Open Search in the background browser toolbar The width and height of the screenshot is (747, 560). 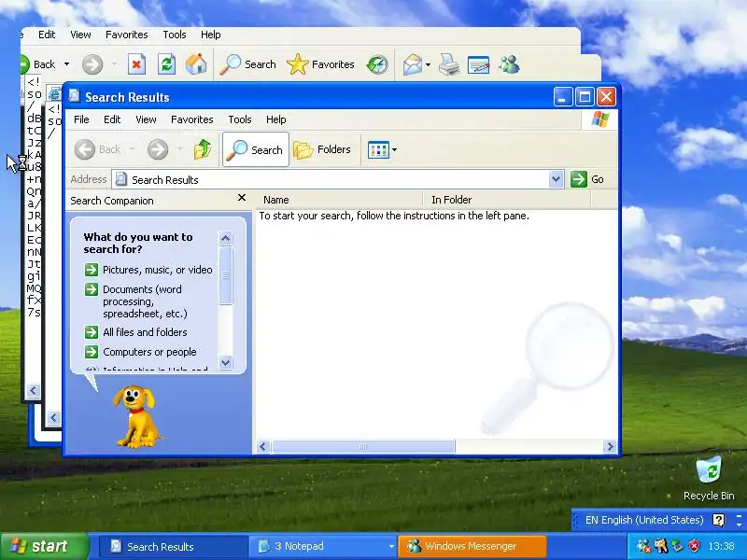(x=248, y=64)
